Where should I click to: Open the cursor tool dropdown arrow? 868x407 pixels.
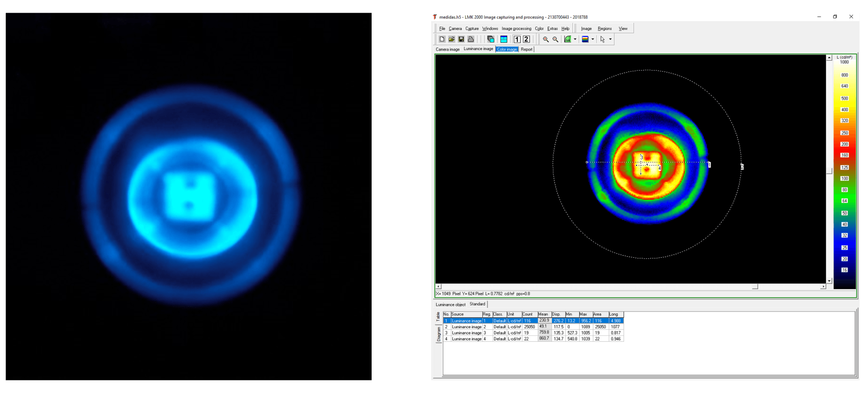610,39
